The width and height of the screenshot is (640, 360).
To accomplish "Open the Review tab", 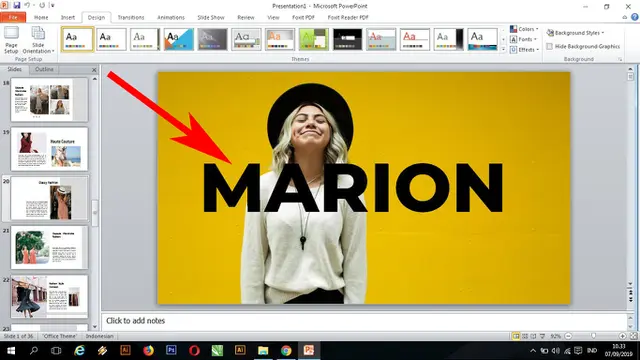I will (x=246, y=18).
